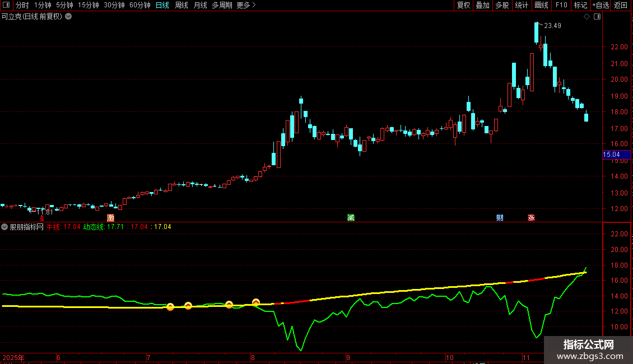Click the 22.00 label on main price axis
This screenshot has width=633, height=364.
pos(619,47)
